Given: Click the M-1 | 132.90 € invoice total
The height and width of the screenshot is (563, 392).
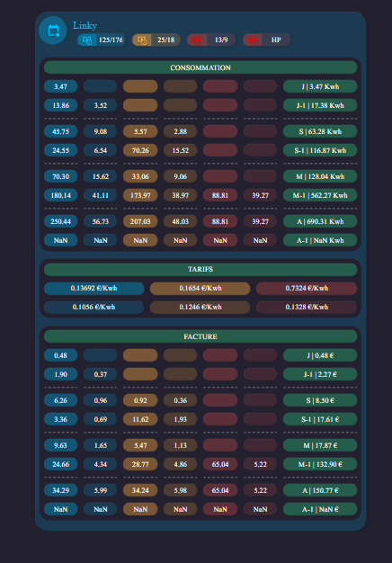Looking at the screenshot, I should point(320,464).
